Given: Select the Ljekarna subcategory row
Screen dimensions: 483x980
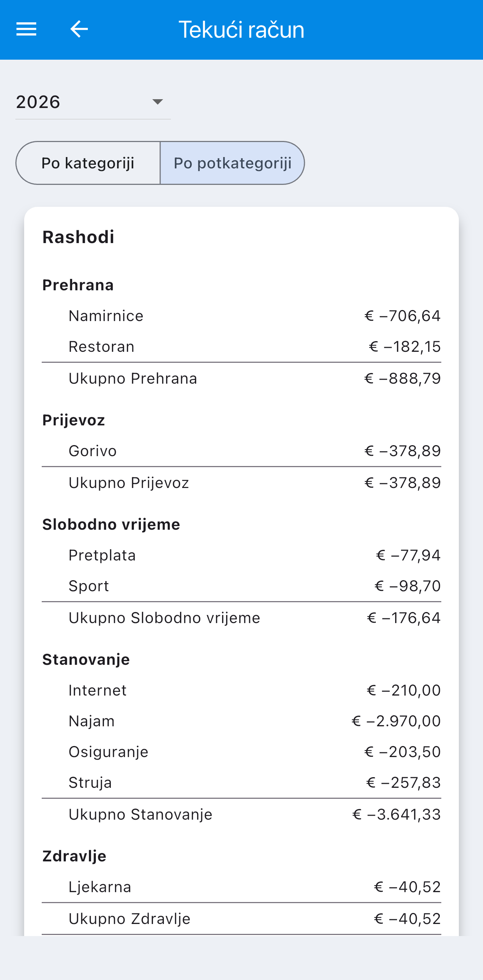Looking at the screenshot, I should (x=241, y=887).
